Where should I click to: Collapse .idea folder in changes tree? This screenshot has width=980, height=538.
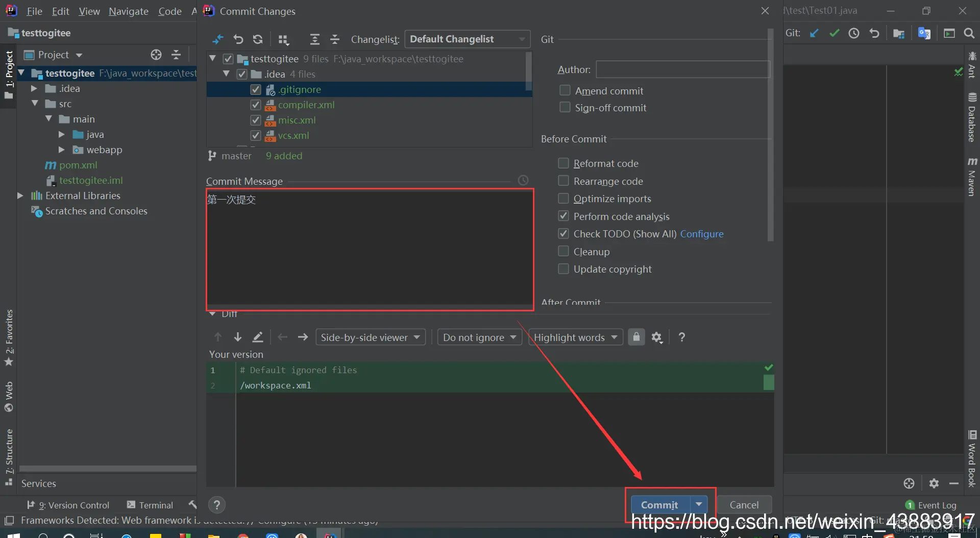point(226,74)
